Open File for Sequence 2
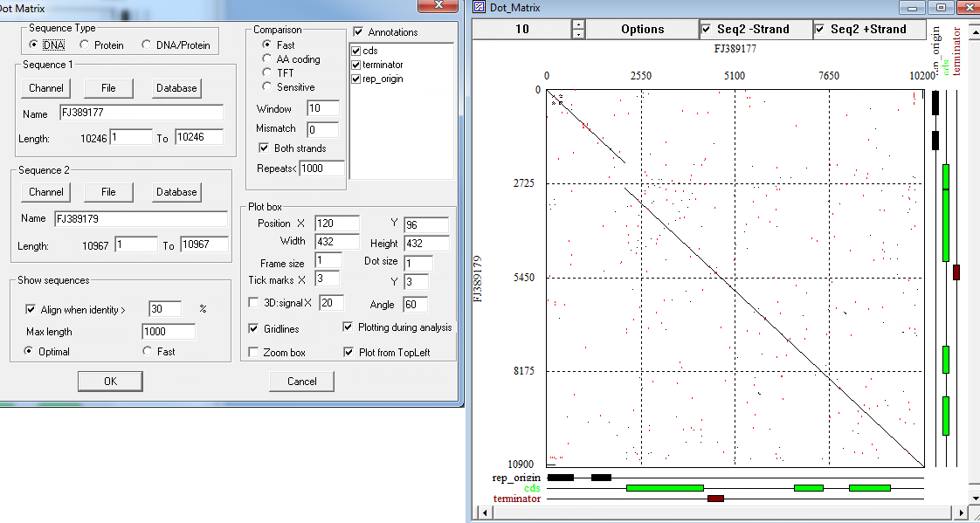This screenshot has height=523, width=980. pos(109,192)
